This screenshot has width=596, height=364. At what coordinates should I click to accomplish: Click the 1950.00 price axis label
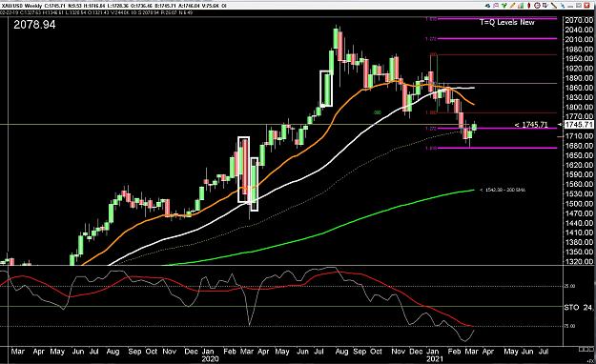click(x=579, y=59)
